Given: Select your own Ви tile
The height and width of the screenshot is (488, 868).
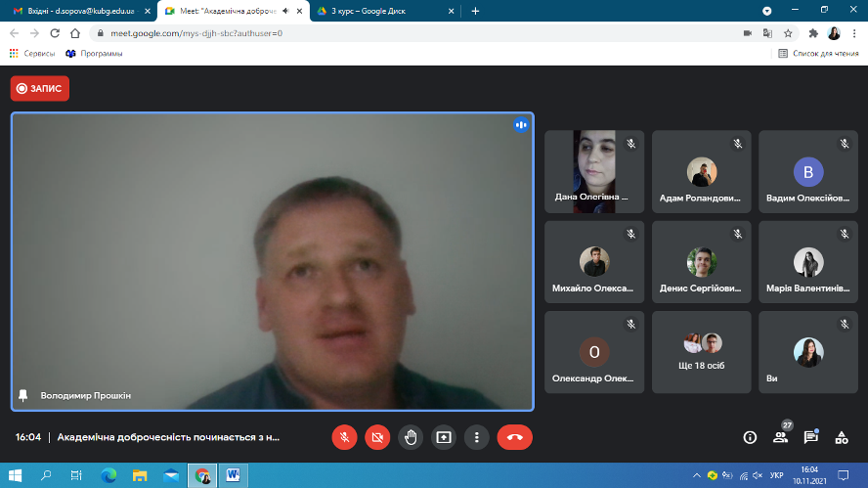Looking at the screenshot, I should tap(808, 352).
